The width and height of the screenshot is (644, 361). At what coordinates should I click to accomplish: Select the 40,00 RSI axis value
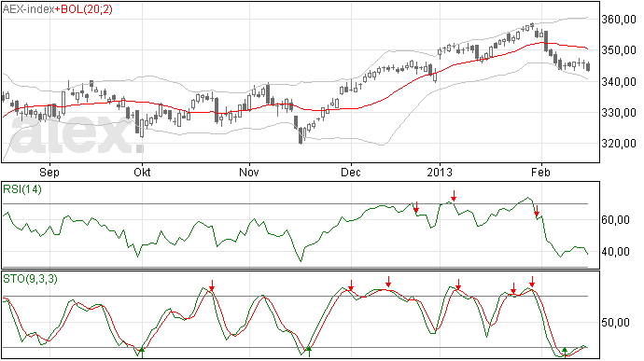[x=616, y=251]
